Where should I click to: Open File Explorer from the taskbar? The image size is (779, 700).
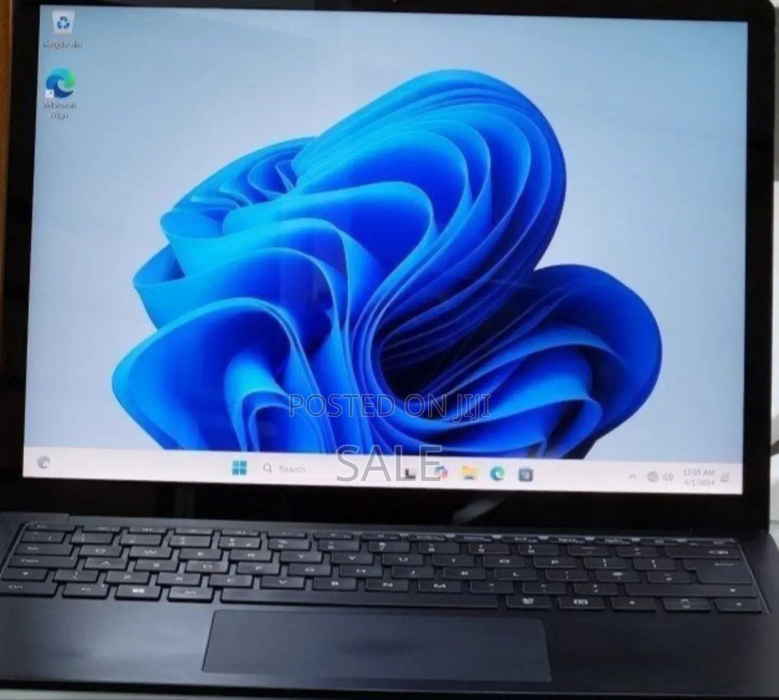coord(469,473)
